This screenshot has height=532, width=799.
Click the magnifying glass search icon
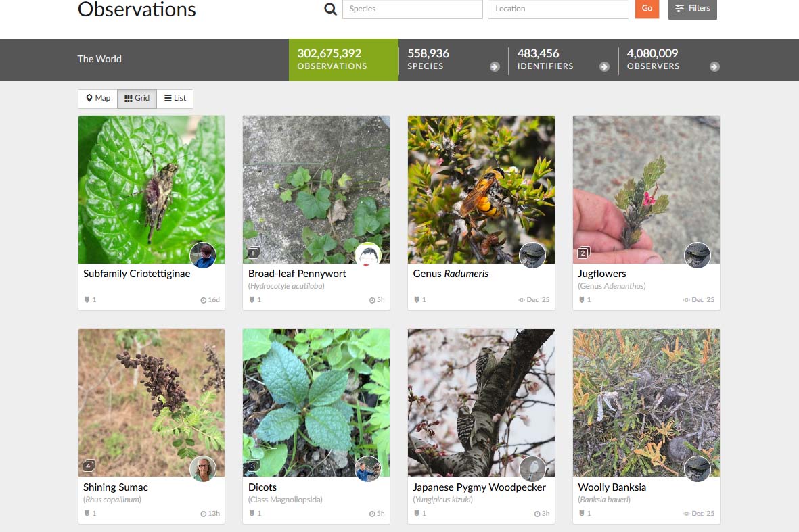(x=330, y=9)
